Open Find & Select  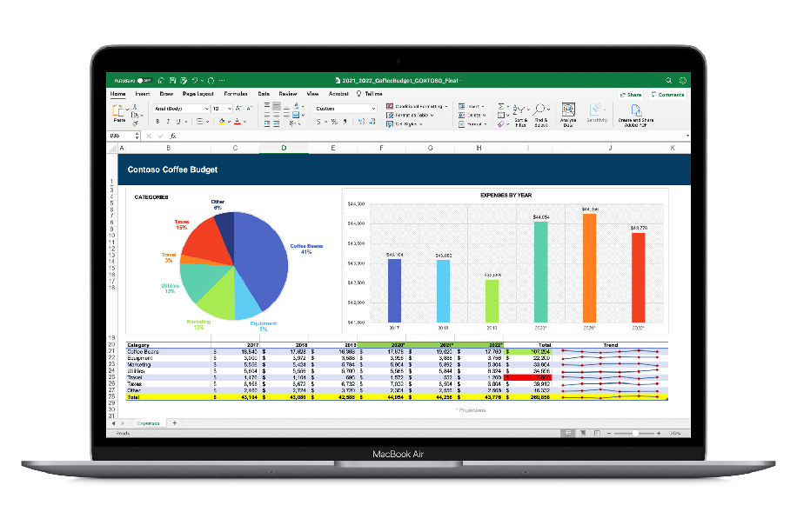click(x=541, y=116)
